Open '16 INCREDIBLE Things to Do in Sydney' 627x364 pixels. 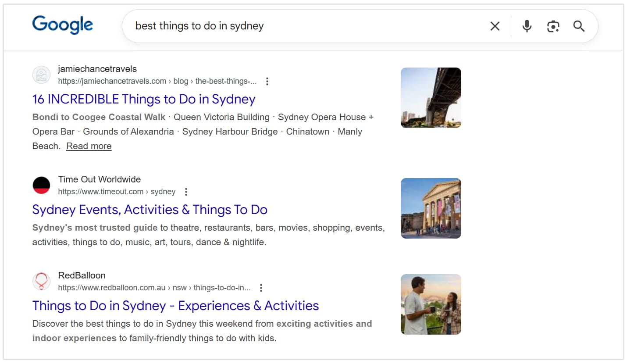pos(144,99)
